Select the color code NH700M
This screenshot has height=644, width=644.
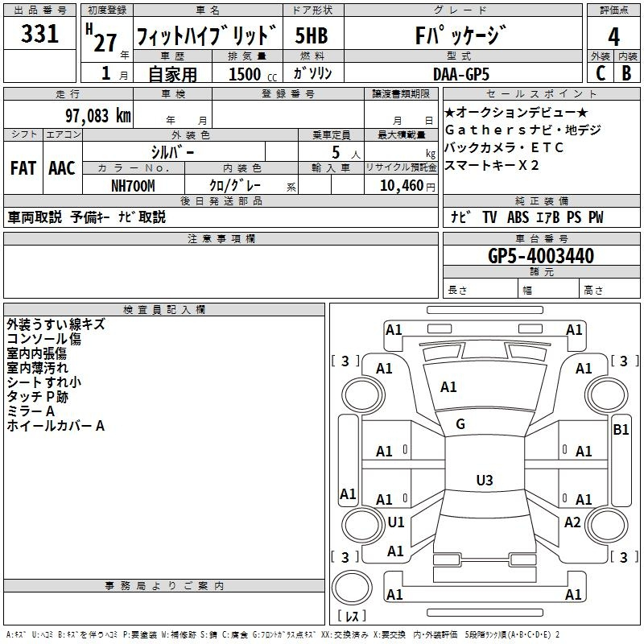click(x=132, y=185)
